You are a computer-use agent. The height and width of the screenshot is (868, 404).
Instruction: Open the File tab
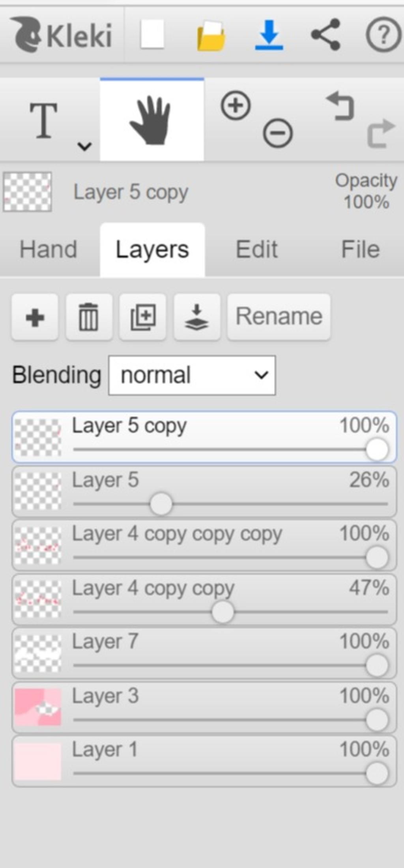pyautogui.click(x=360, y=249)
